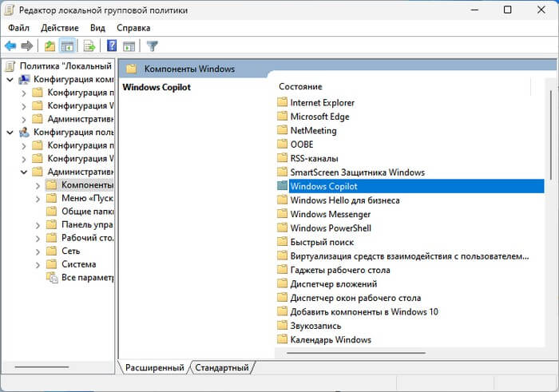Expand the Рабочий стол tree node

38,239
